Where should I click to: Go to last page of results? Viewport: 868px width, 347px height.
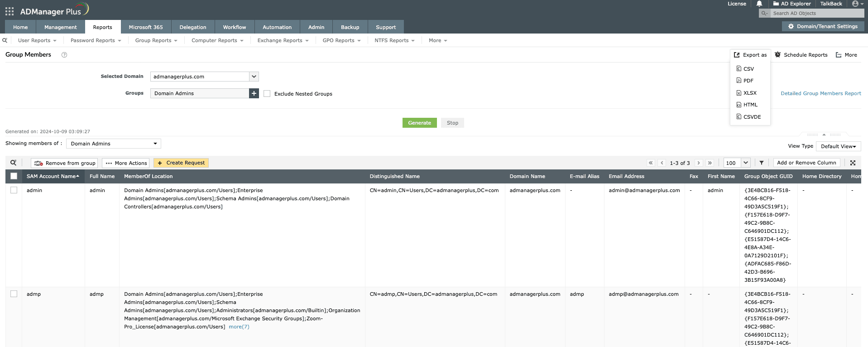click(710, 163)
